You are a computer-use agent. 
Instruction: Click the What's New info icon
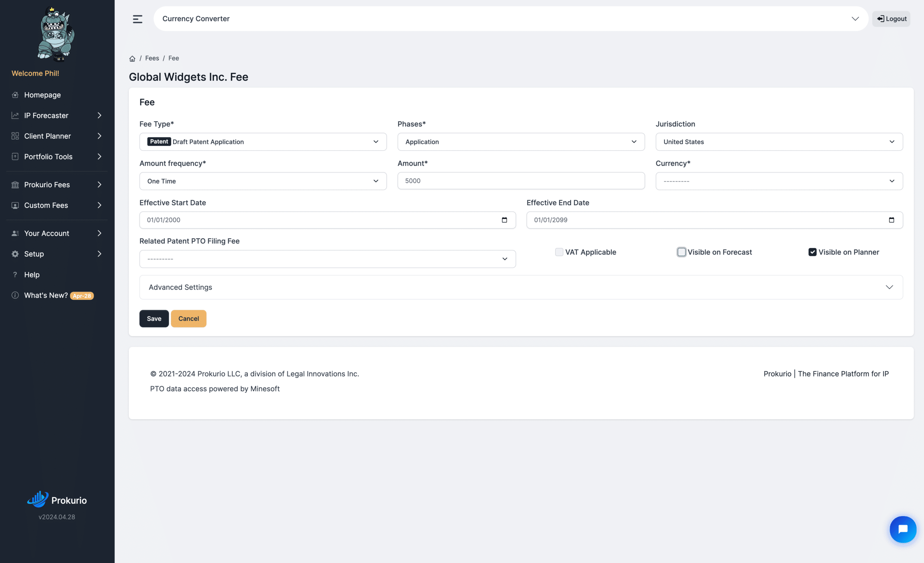tap(15, 295)
